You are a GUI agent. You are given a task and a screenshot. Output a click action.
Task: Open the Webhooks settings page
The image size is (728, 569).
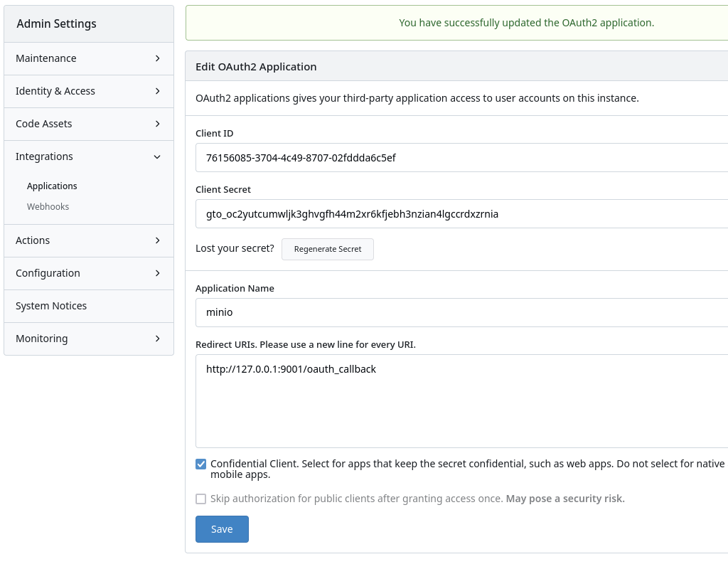coord(48,207)
